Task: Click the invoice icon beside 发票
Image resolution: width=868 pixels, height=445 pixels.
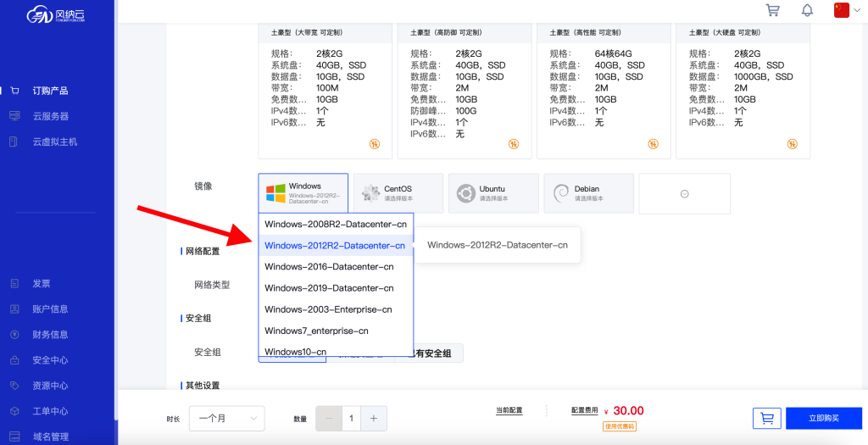Action: (x=15, y=283)
